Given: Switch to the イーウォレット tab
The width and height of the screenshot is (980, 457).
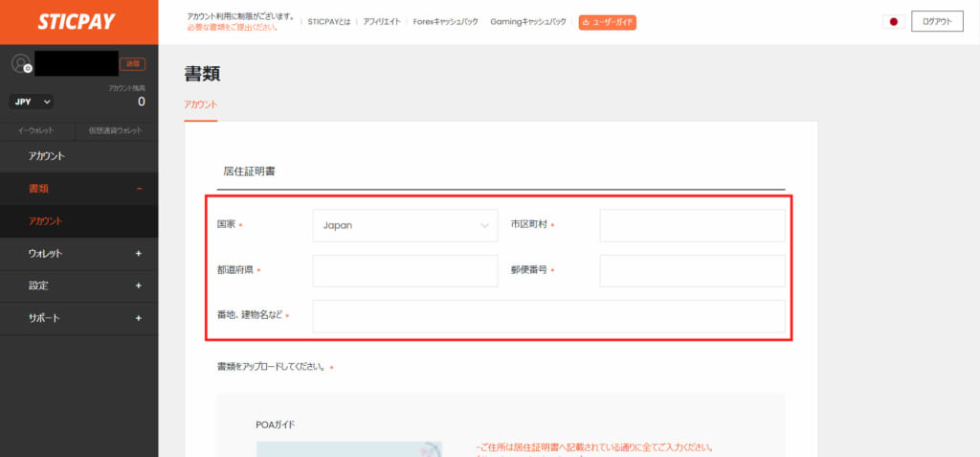Looking at the screenshot, I should pos(36,131).
